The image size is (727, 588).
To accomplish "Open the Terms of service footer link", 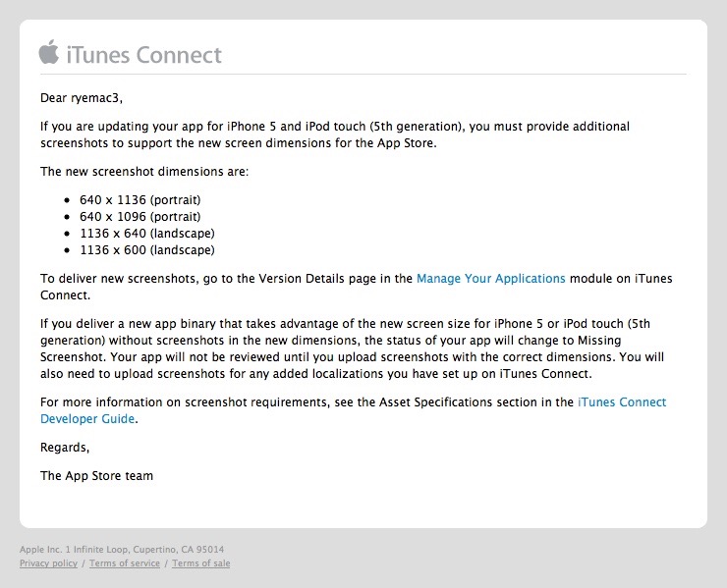I will click(x=124, y=563).
